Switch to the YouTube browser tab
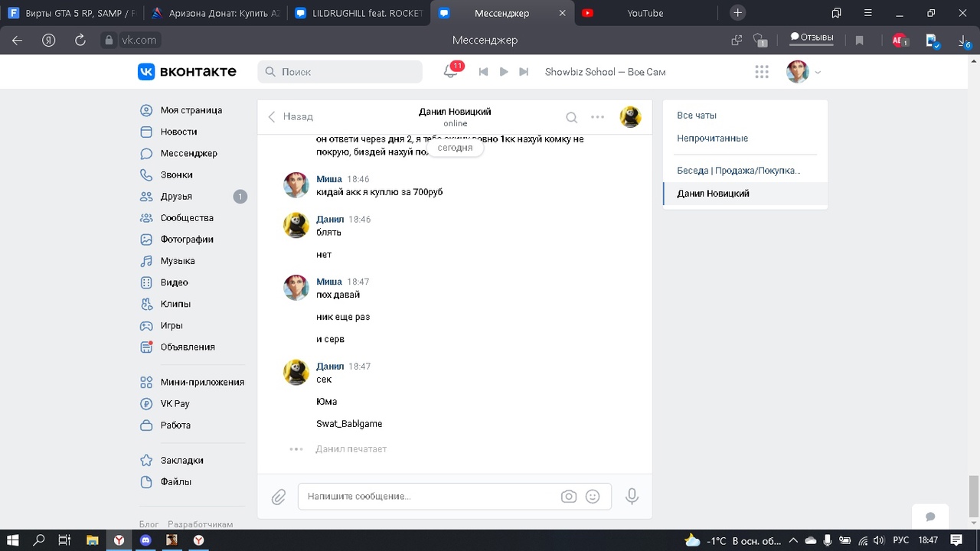 tap(645, 13)
